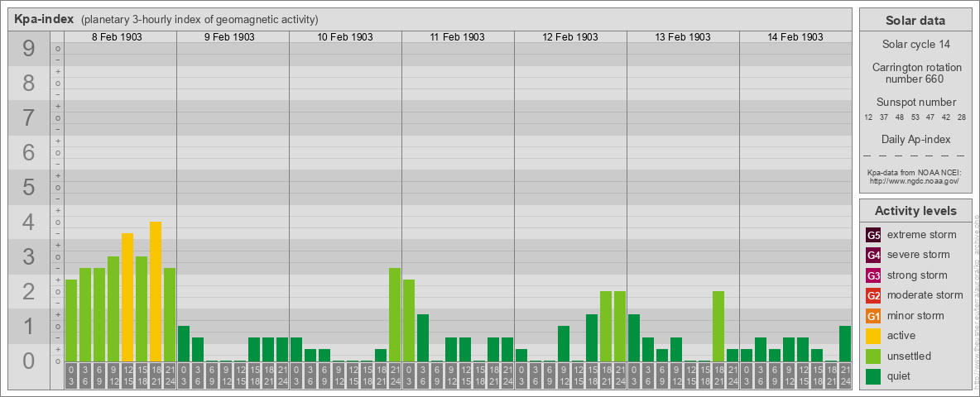Pick the dark green quiet swatch
The height and width of the screenshot is (397, 980).
[x=873, y=376]
